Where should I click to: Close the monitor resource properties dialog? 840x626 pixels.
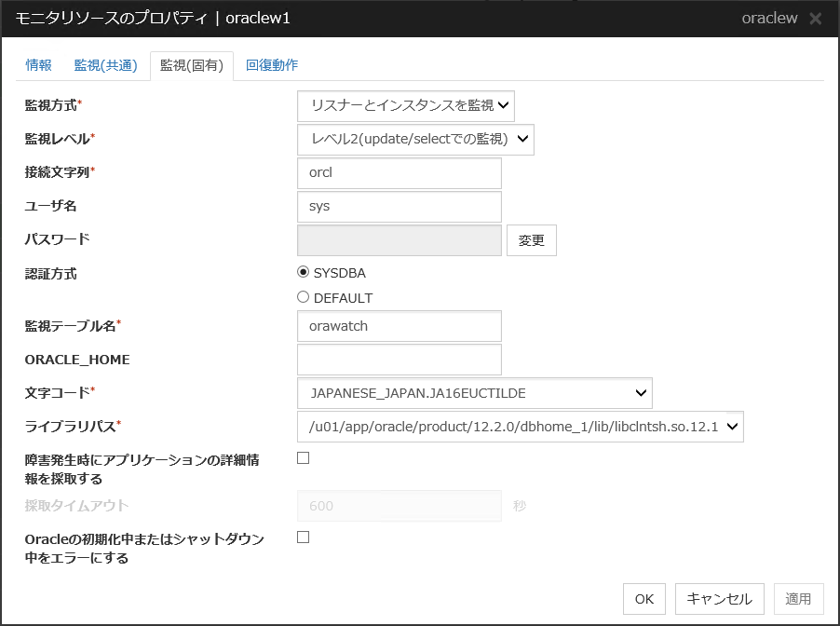click(x=815, y=19)
